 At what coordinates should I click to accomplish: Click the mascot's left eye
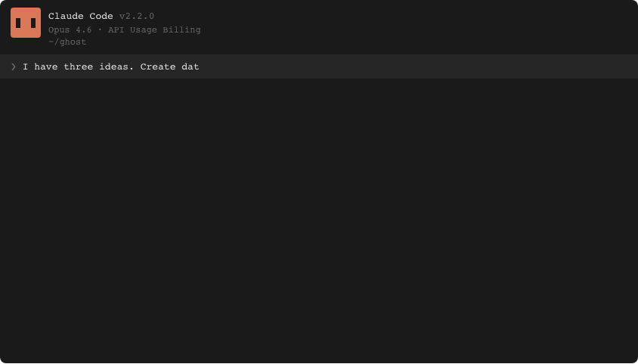[x=18, y=23]
